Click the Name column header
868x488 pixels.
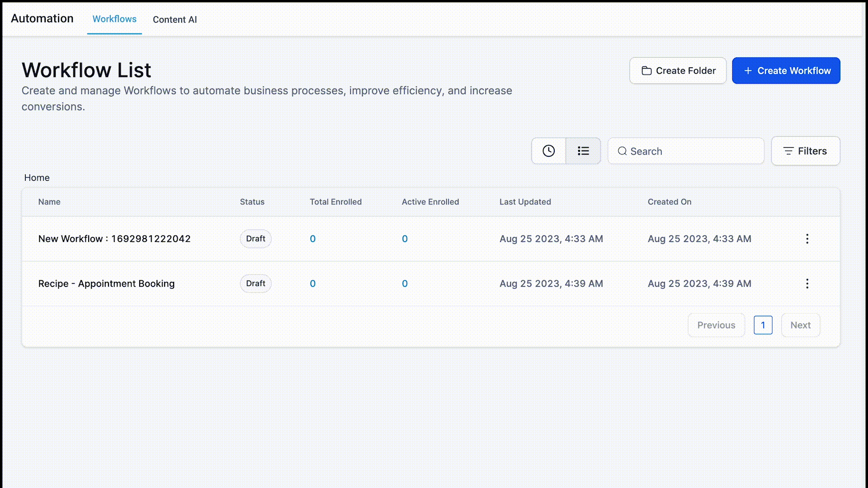(x=49, y=202)
